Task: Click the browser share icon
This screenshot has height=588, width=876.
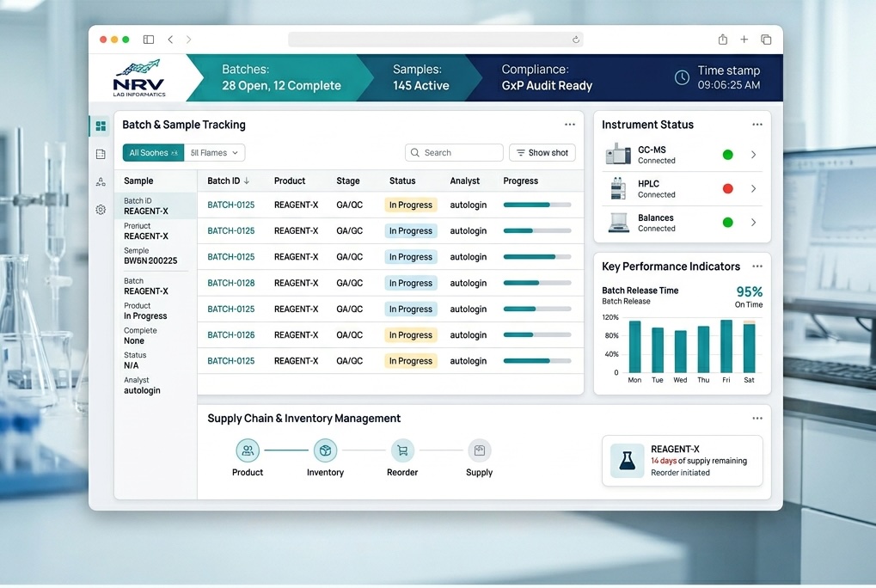Action: pos(722,39)
